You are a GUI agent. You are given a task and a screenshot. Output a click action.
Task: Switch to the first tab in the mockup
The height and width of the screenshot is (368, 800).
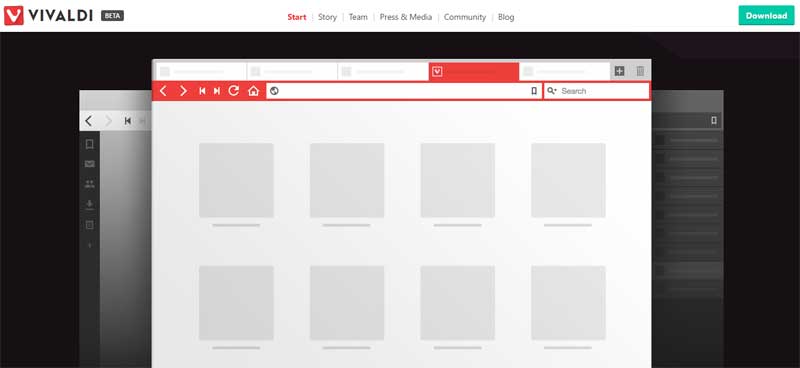tap(201, 71)
